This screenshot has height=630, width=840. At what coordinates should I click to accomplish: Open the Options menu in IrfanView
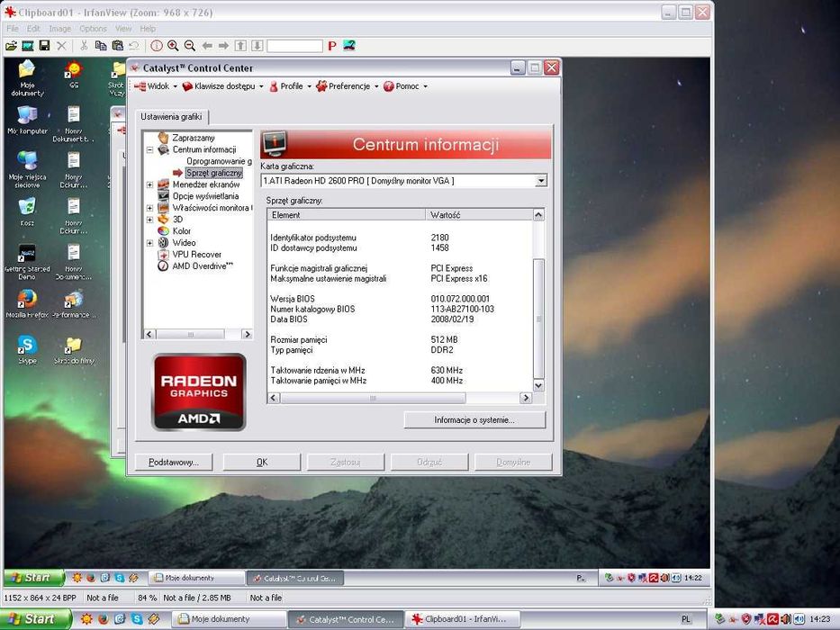[x=94, y=29]
